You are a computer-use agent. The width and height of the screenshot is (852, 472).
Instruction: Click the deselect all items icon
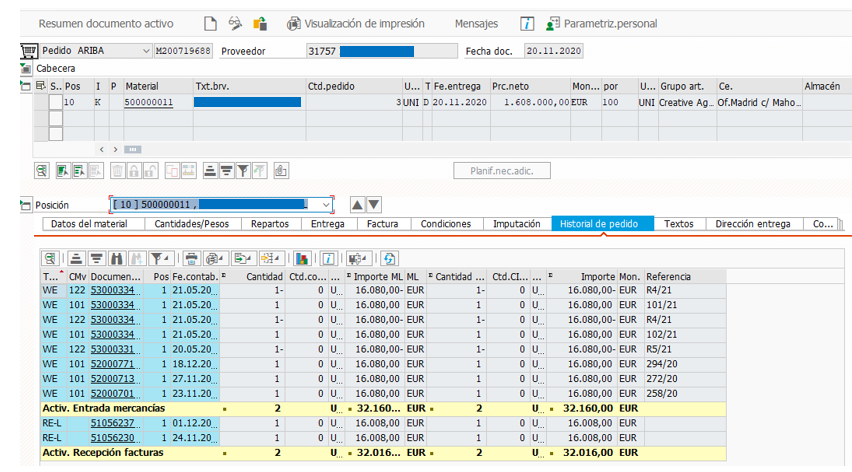[79, 171]
